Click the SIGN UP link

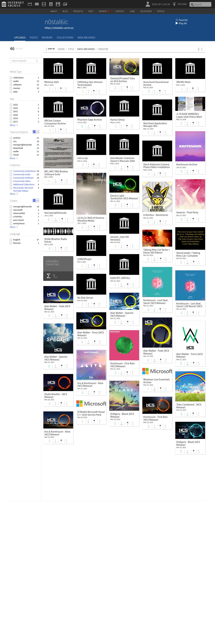tap(156, 4)
